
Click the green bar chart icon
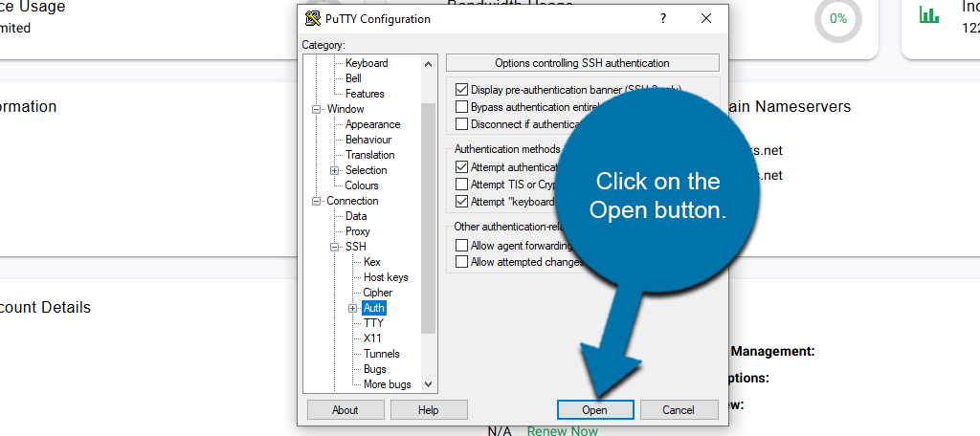pos(928,15)
